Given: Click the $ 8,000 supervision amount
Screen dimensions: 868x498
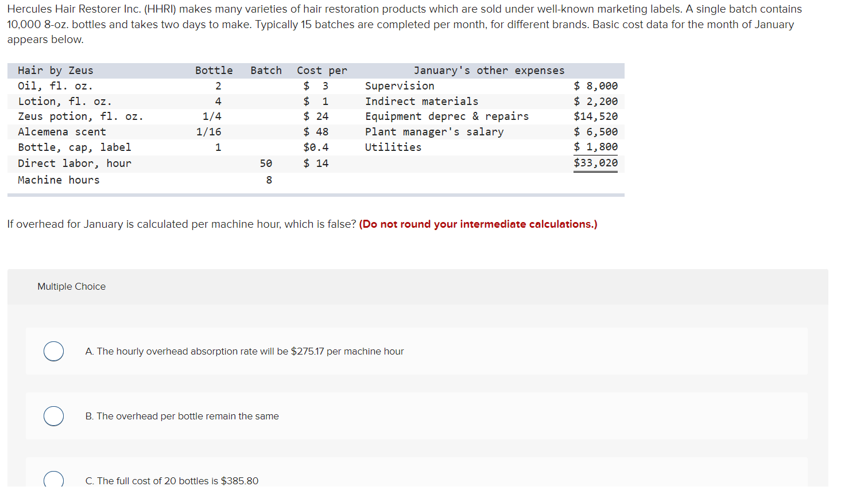Looking at the screenshot, I should (x=596, y=86).
